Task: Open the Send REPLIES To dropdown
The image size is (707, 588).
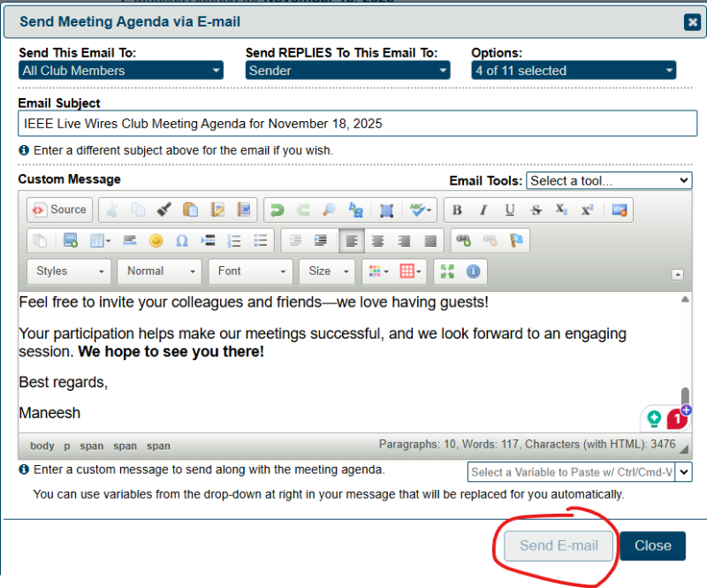Action: 347,71
